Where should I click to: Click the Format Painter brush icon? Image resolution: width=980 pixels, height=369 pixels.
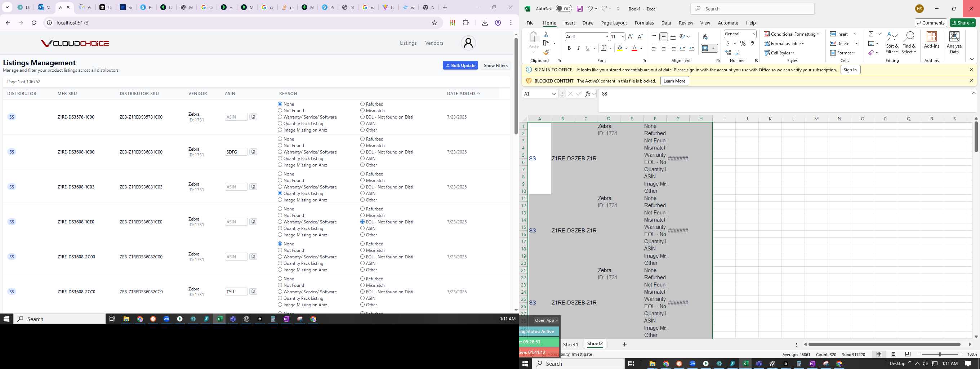pyautogui.click(x=546, y=53)
